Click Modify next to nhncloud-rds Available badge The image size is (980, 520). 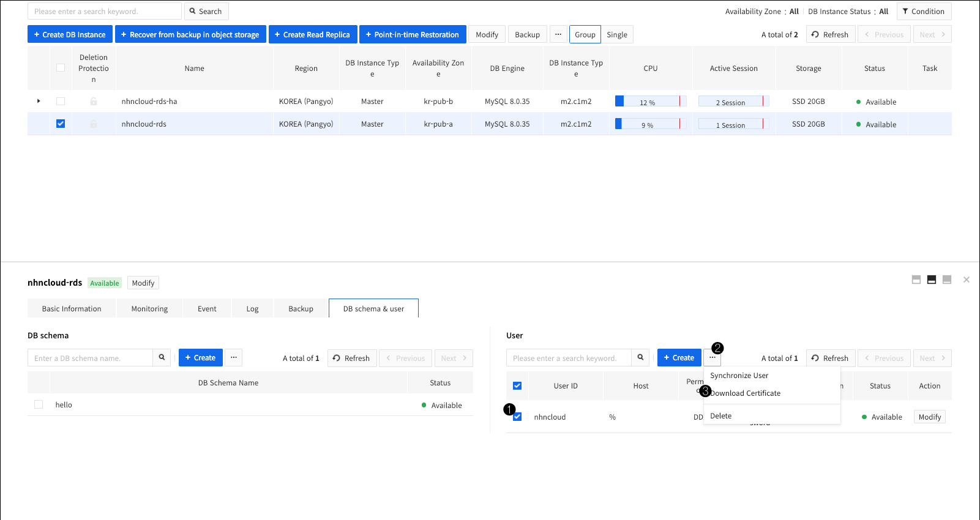143,283
